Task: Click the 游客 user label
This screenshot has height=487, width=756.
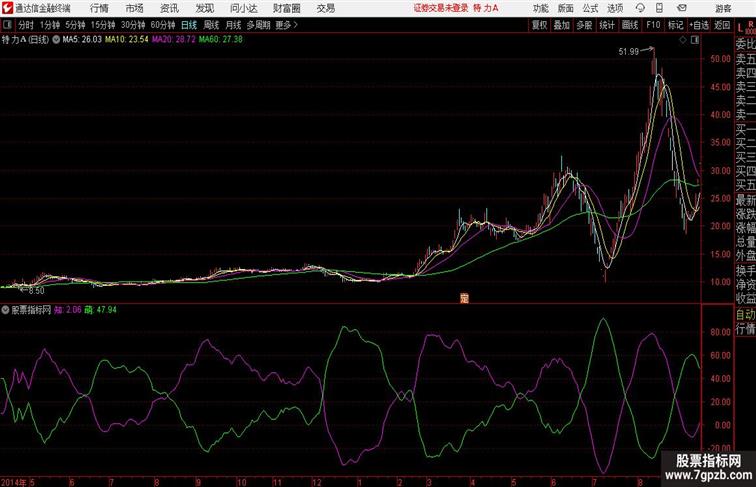Action: pos(723,8)
